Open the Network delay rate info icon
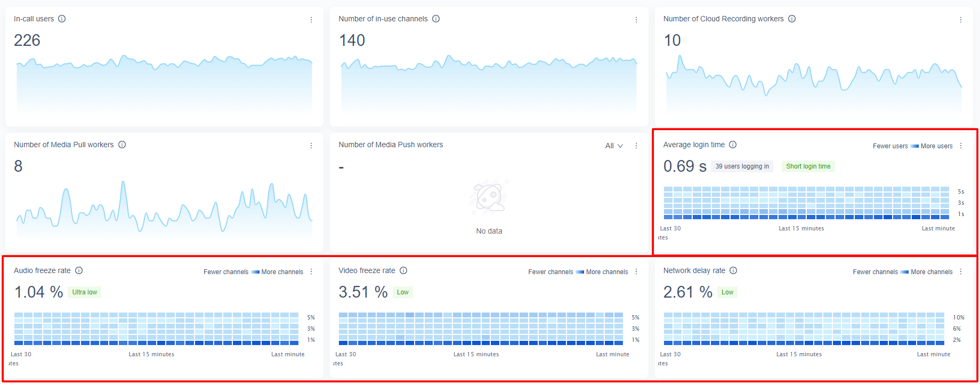 point(733,270)
